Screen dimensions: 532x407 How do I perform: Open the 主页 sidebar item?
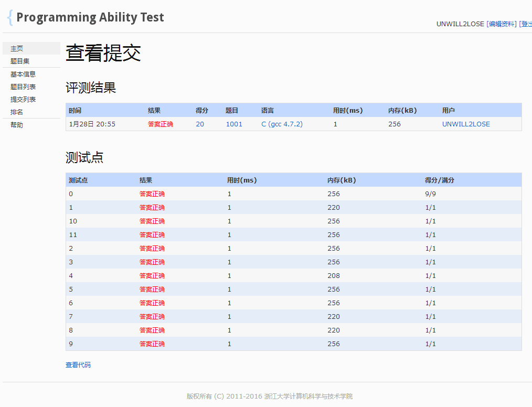click(x=31, y=48)
